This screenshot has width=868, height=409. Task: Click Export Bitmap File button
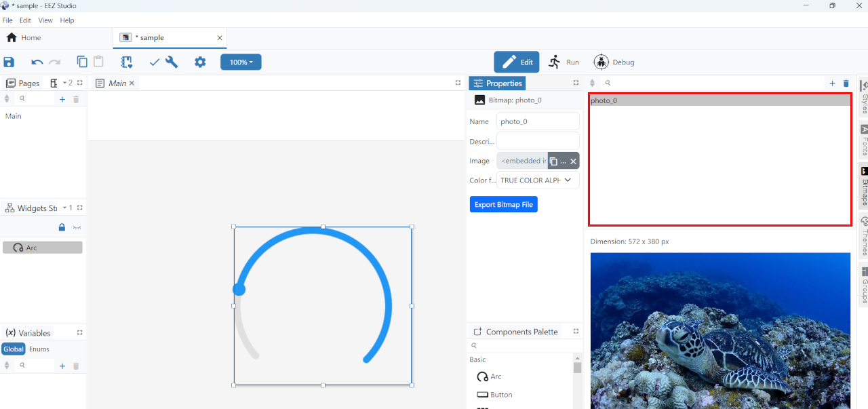coord(503,205)
